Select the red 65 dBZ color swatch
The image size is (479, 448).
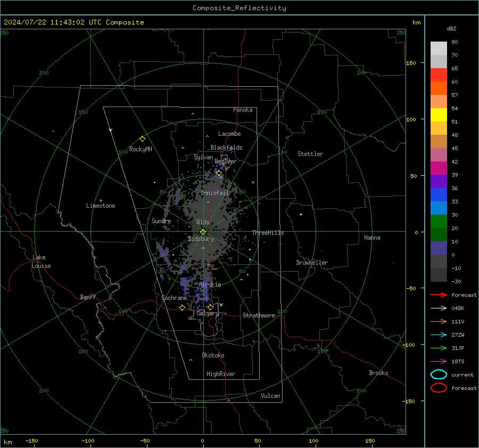point(439,75)
